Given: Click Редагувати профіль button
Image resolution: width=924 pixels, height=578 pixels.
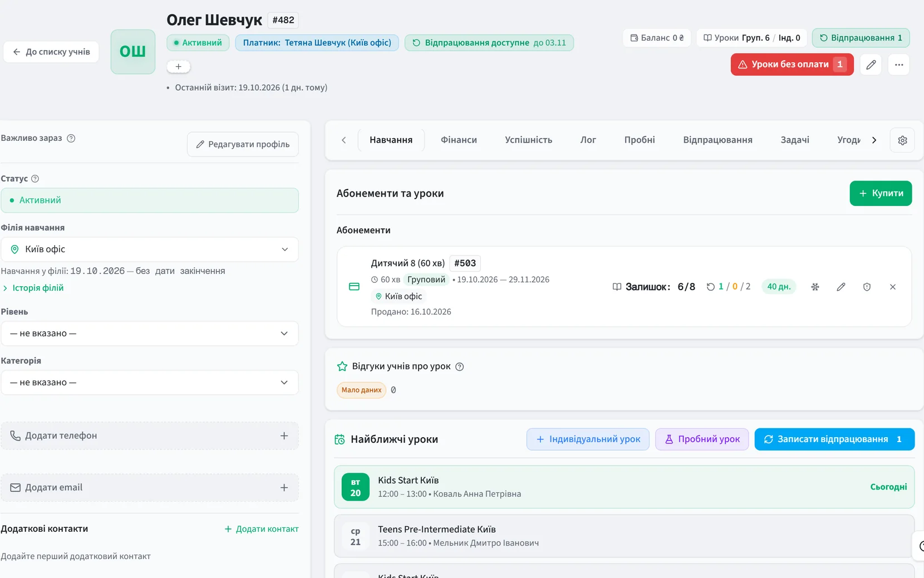Looking at the screenshot, I should click(243, 144).
